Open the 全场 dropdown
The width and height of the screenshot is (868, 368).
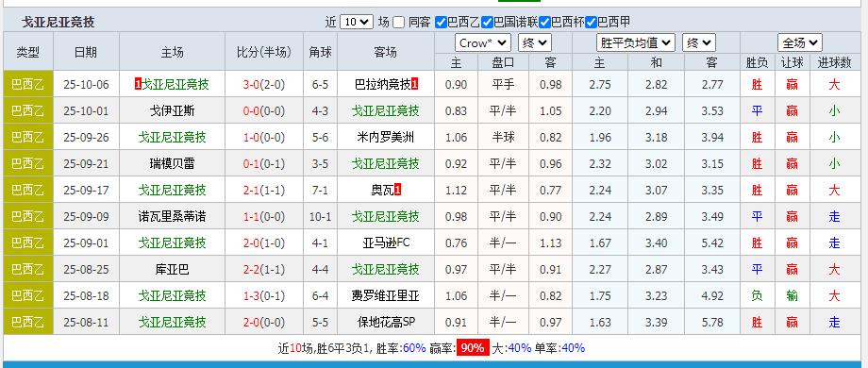point(799,42)
